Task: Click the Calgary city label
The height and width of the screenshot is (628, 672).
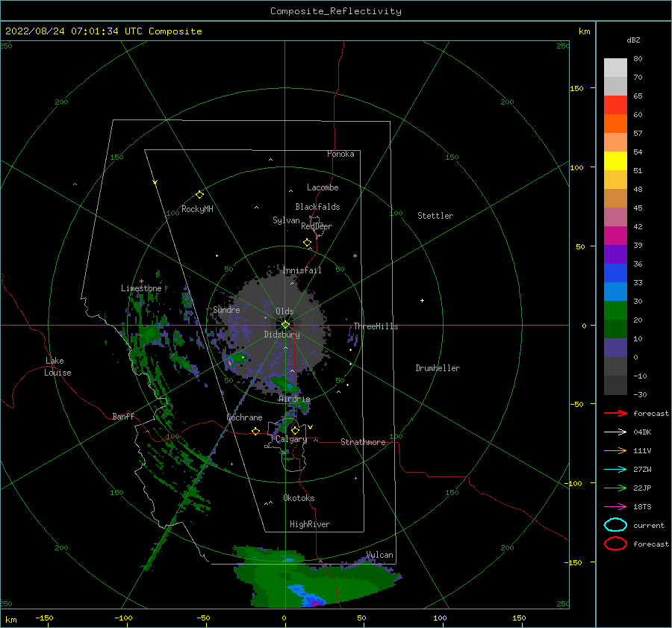Action: tap(291, 439)
